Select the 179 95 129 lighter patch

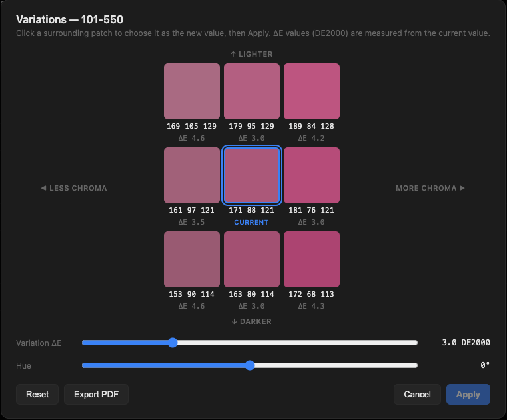[252, 91]
